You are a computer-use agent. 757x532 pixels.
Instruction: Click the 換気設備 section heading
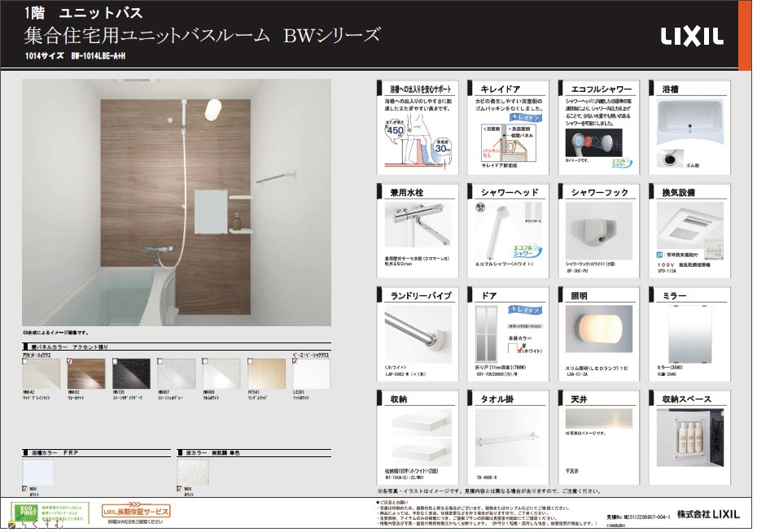[679, 193]
